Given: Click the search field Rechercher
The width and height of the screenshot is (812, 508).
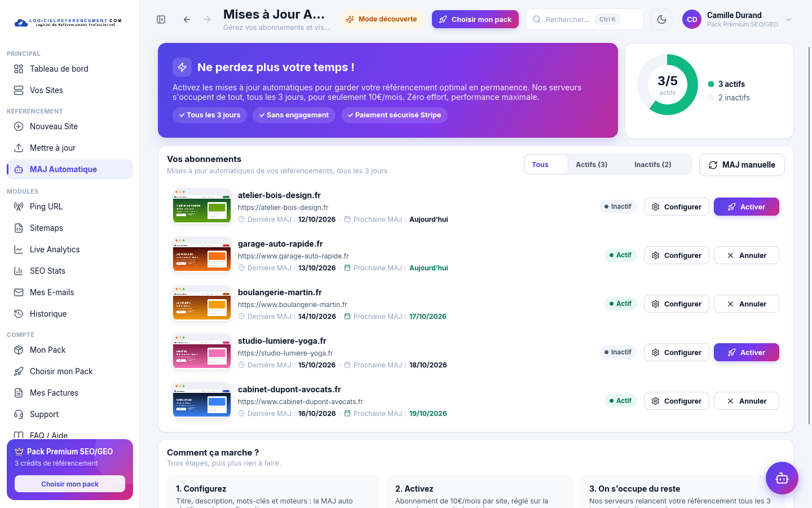Looking at the screenshot, I should pos(585,19).
